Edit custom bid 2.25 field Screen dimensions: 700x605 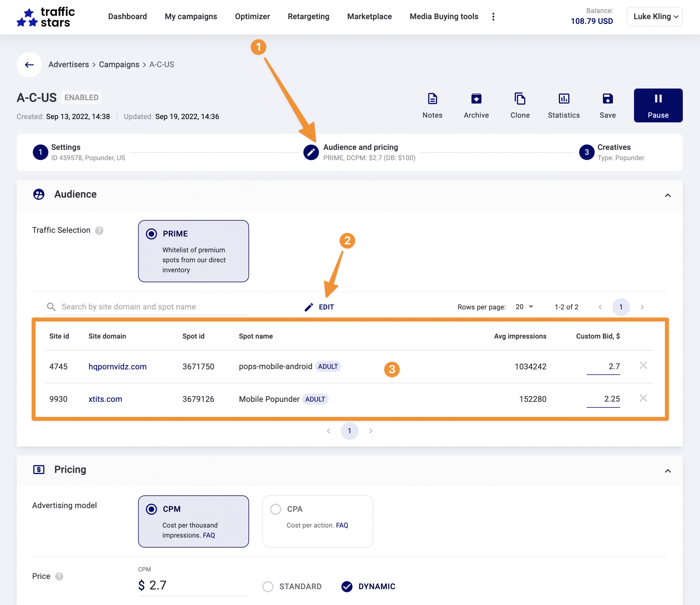(603, 399)
